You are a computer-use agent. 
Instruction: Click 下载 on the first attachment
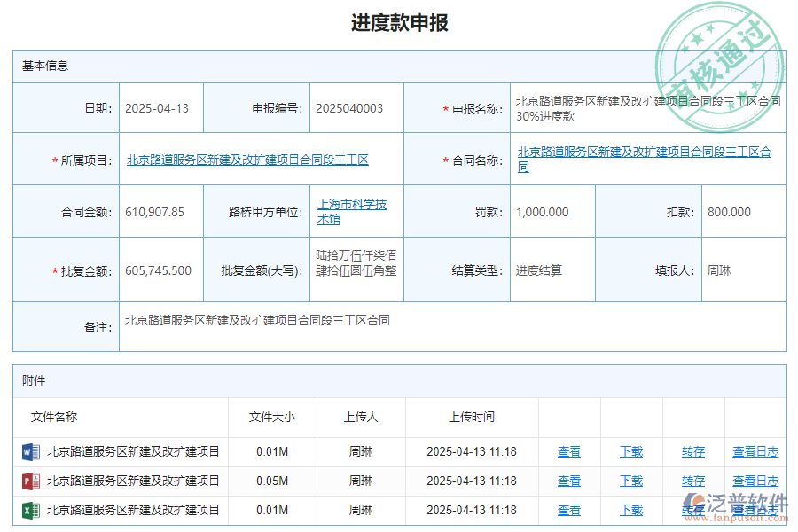pos(630,451)
